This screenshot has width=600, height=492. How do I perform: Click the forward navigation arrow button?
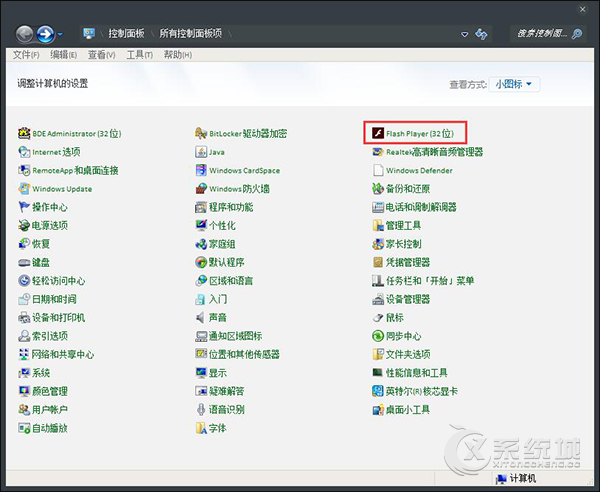(x=46, y=34)
